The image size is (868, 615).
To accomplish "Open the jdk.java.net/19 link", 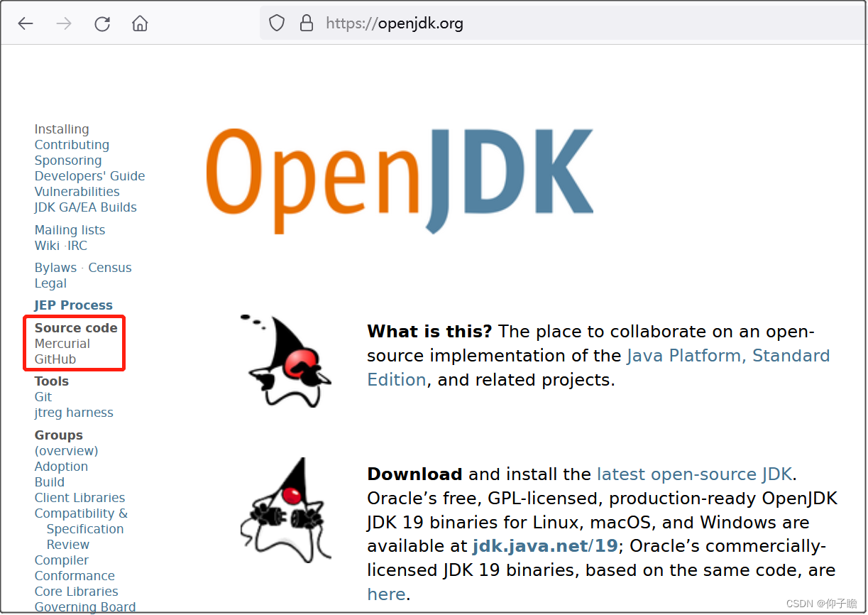I will (545, 547).
